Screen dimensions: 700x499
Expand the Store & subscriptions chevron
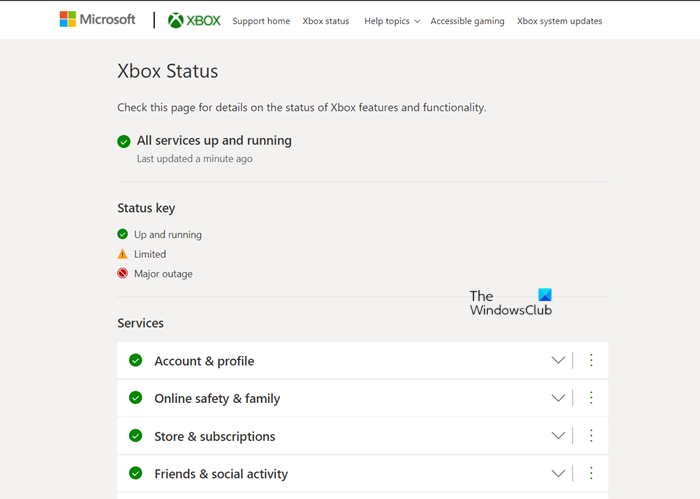[x=558, y=436]
